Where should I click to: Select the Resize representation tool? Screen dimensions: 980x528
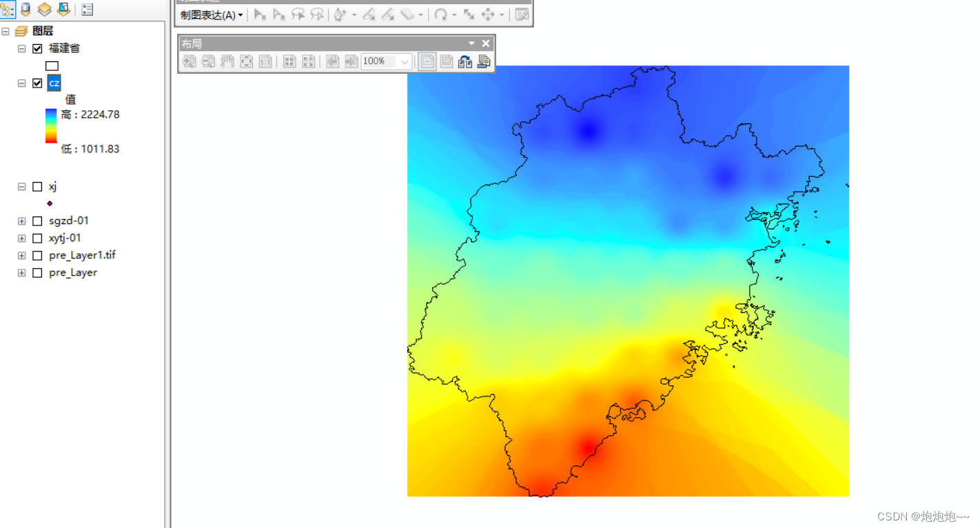pyautogui.click(x=469, y=14)
